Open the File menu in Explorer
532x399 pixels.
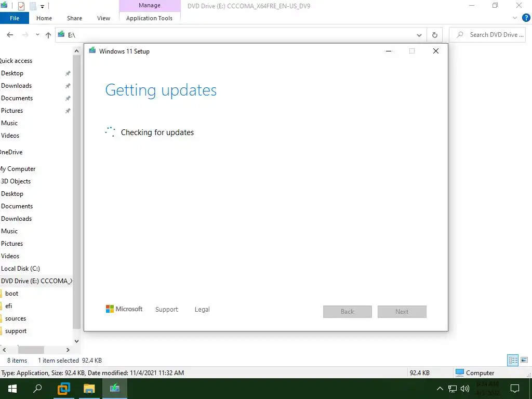coord(14,18)
